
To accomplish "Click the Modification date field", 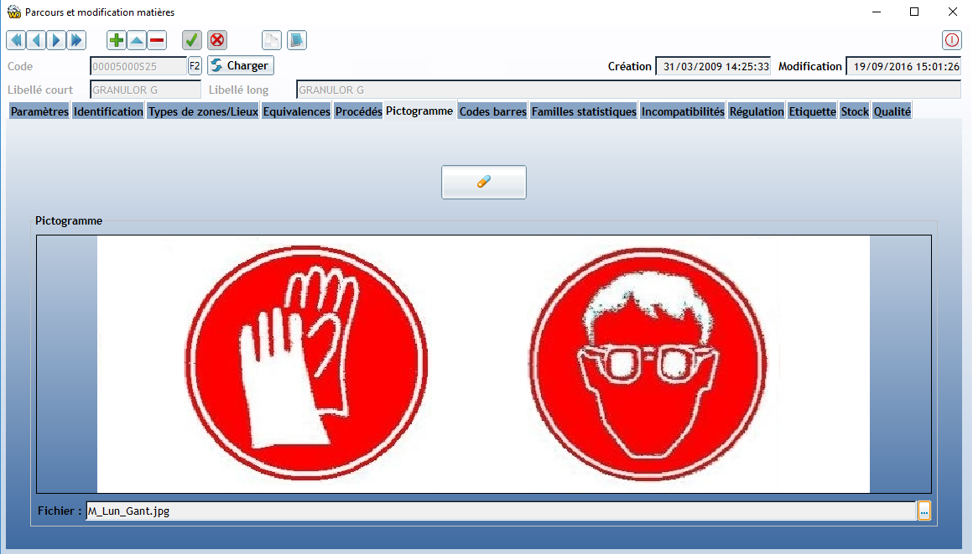I will [904, 66].
